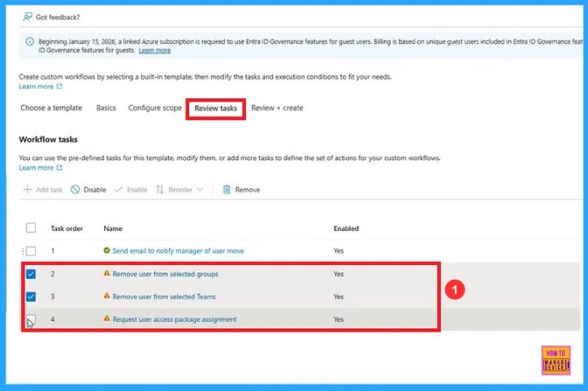Open the Remove user from selected groups task
This screenshot has width=588, height=391.
[x=166, y=274]
